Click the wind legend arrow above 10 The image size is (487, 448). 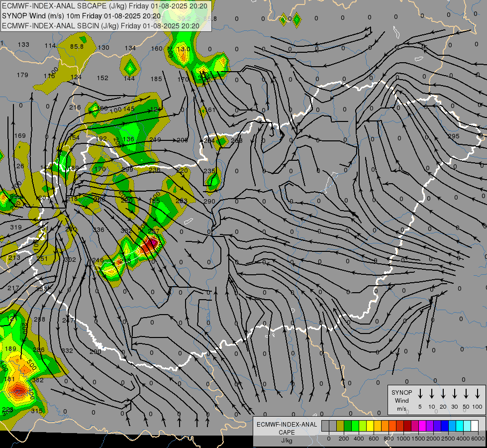pyautogui.click(x=432, y=394)
